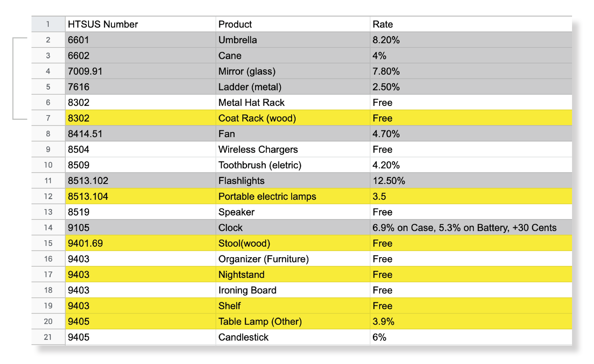Click the Metal Hat Rack cell

tap(293, 102)
